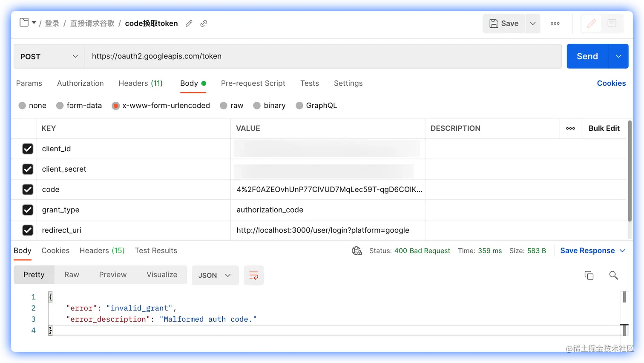The image size is (644, 363).
Task: Click the request body table scrollbar
Action: coord(630,170)
